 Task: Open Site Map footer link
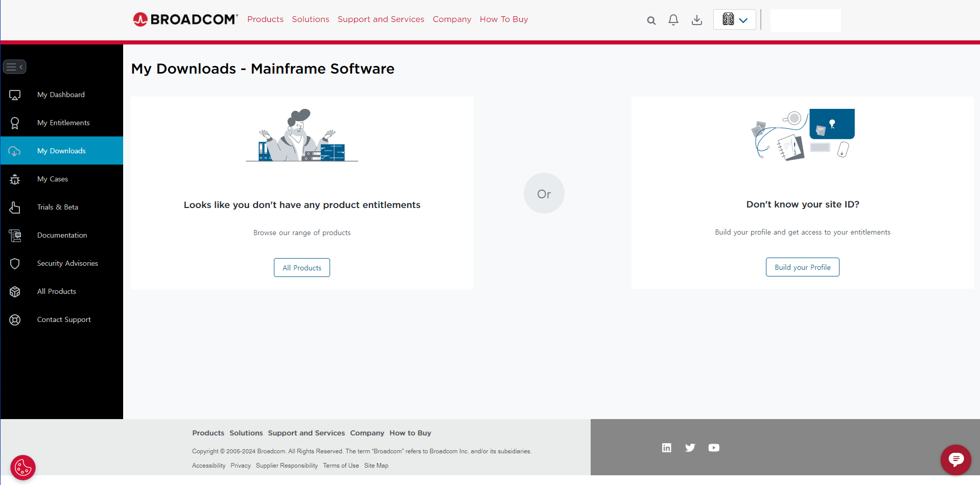coord(376,466)
